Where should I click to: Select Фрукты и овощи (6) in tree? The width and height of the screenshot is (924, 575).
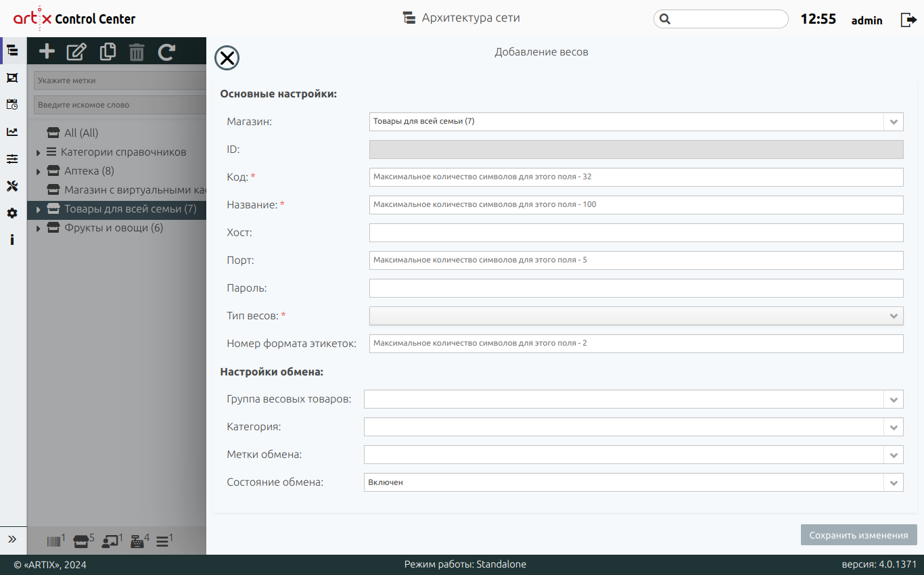coord(114,228)
